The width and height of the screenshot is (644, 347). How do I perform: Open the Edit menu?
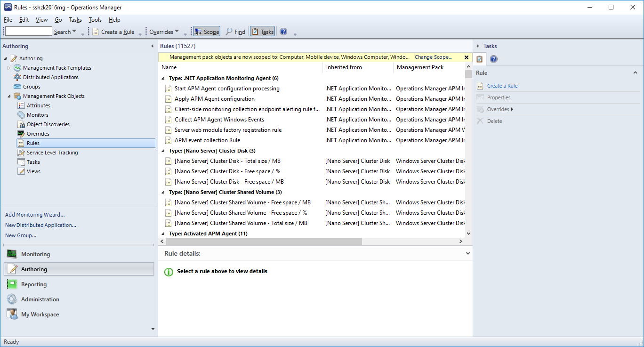24,20
